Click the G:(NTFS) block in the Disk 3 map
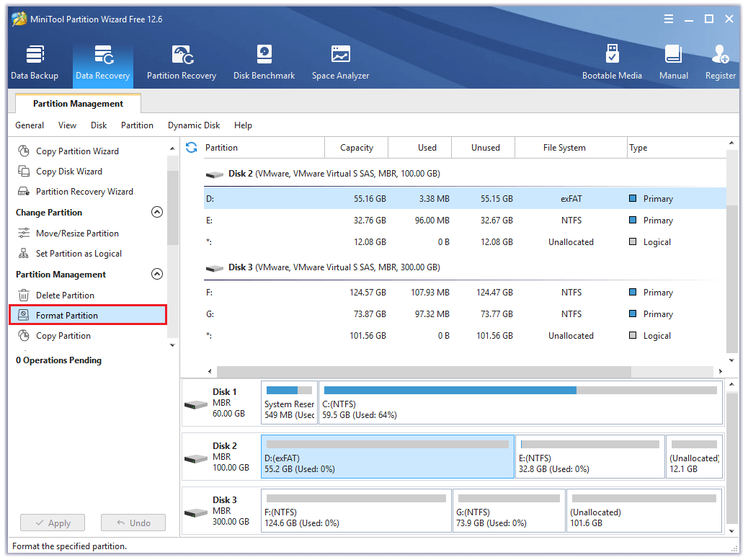This screenshot has height=560, width=748. [509, 510]
